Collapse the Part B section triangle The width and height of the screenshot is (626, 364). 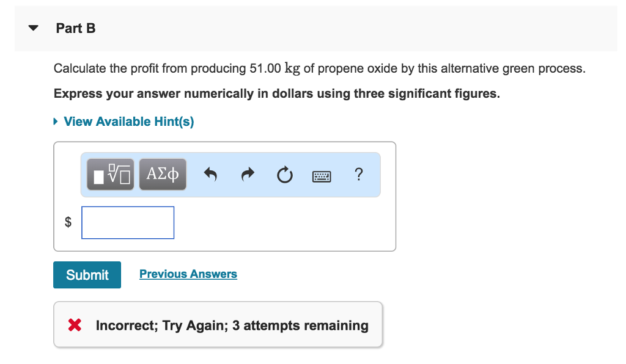32,27
